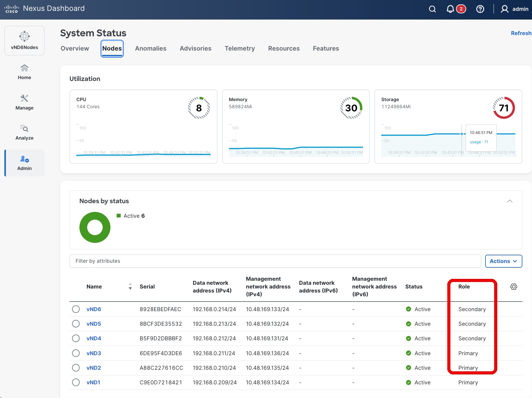Switch to the Telemetry tab

(240, 48)
